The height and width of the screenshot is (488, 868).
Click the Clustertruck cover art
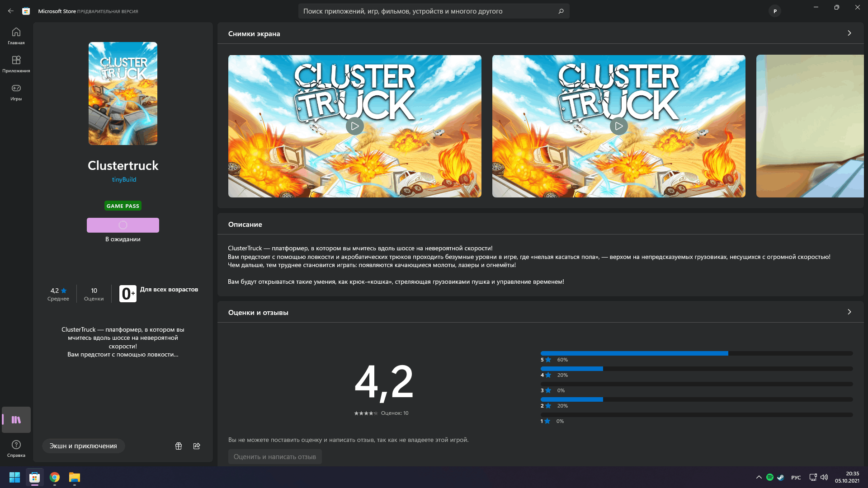(123, 94)
